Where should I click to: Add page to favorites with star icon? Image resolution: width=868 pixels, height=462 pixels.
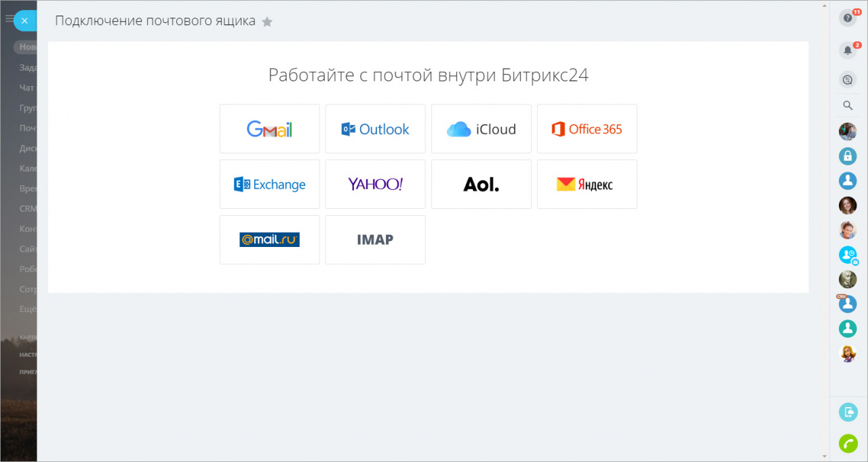[x=267, y=22]
